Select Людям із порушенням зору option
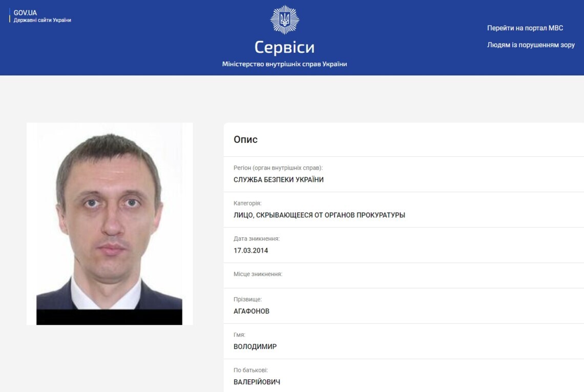This screenshot has width=584, height=392. point(531,45)
